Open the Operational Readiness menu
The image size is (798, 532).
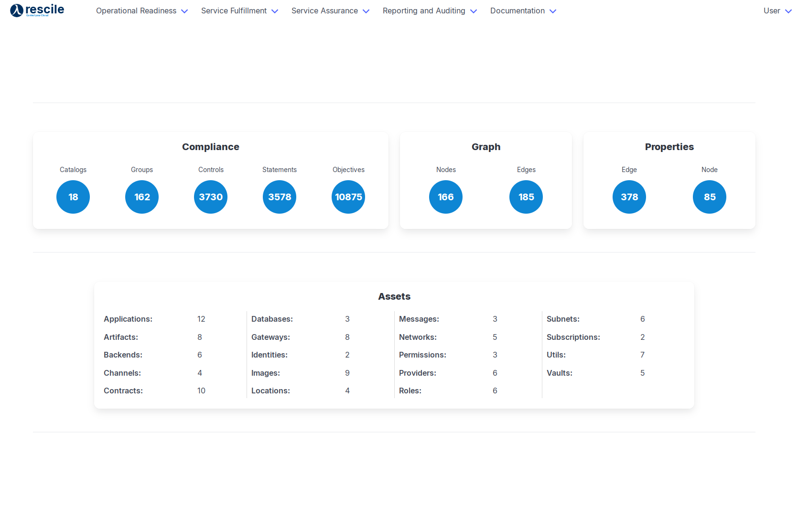(141, 11)
